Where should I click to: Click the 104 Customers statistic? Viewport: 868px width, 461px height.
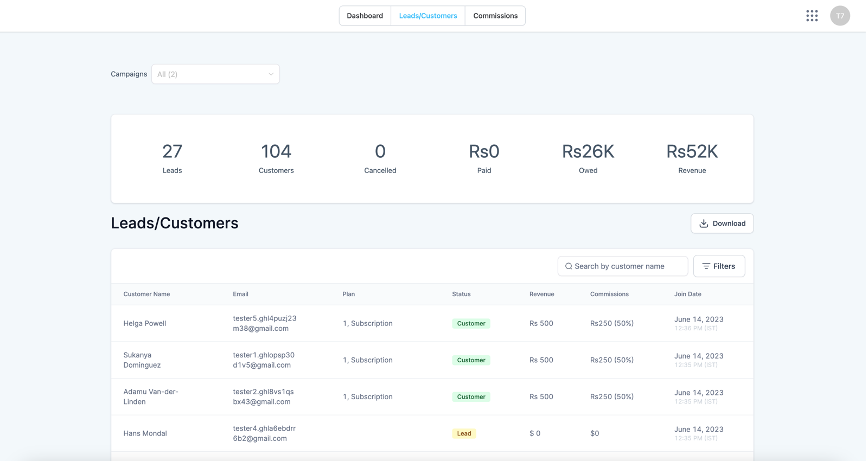pos(276,158)
